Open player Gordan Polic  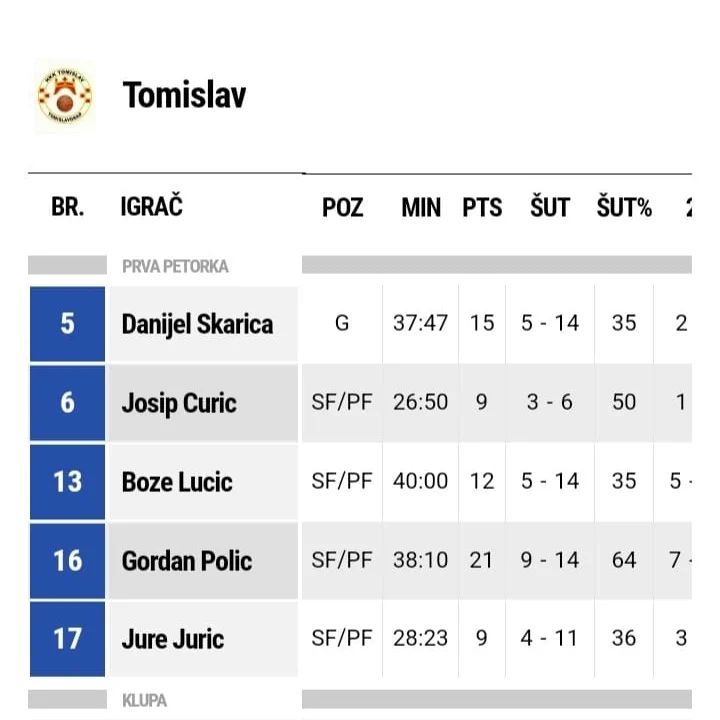tap(187, 560)
